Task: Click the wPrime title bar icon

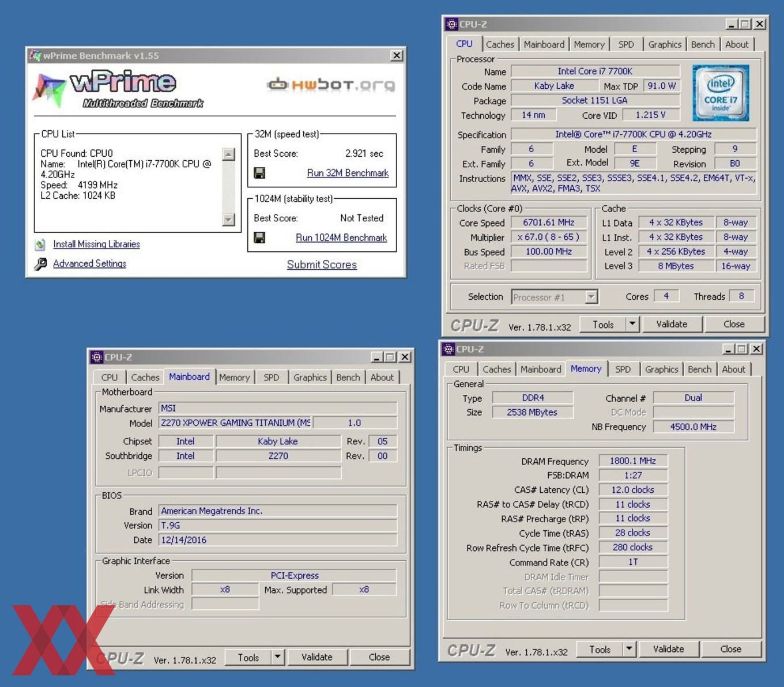Action: (36, 56)
